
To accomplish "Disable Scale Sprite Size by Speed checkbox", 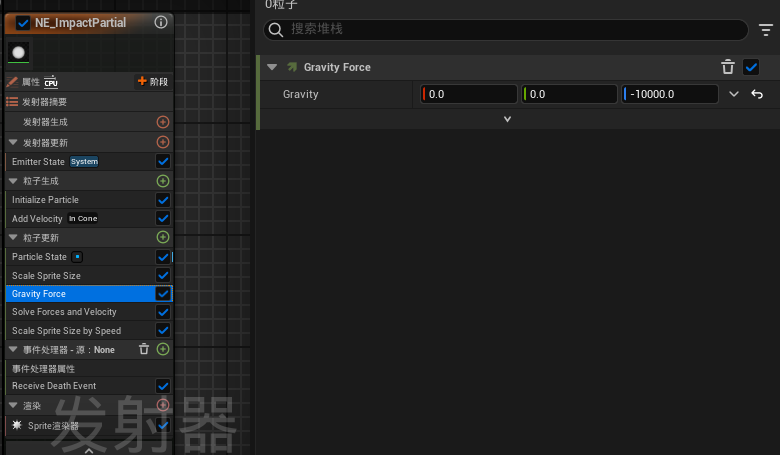I will 163,330.
